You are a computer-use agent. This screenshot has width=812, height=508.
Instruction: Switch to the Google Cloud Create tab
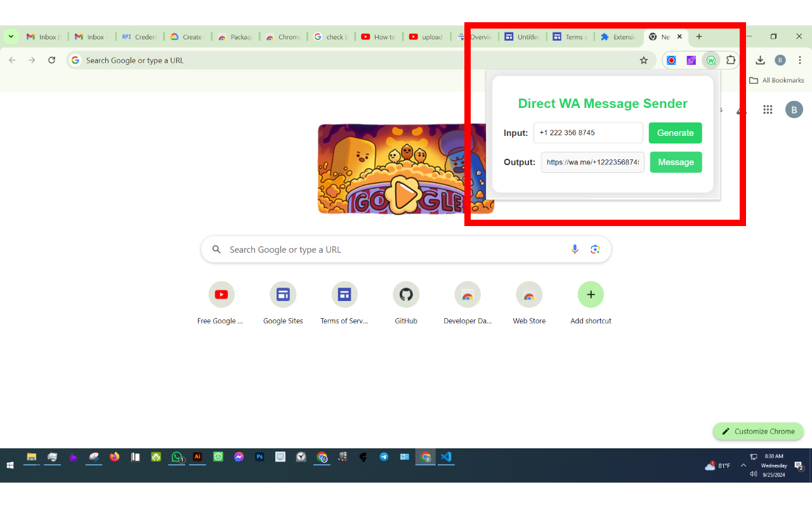pos(187,37)
